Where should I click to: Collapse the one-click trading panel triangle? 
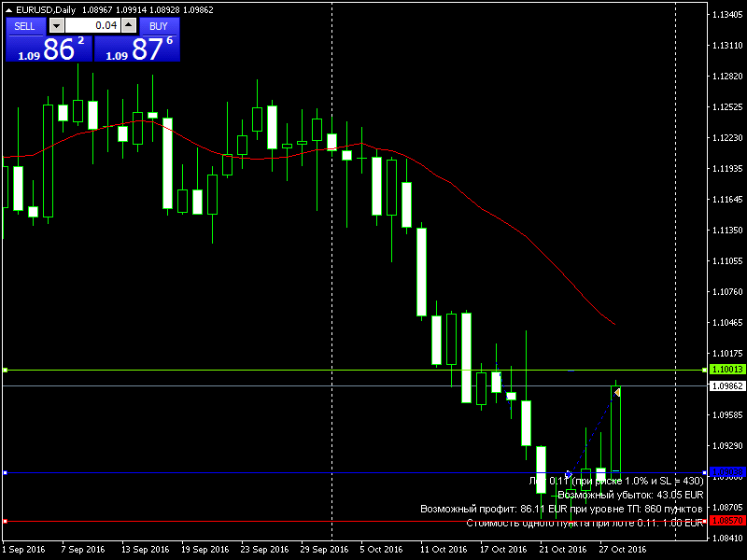tap(8, 9)
